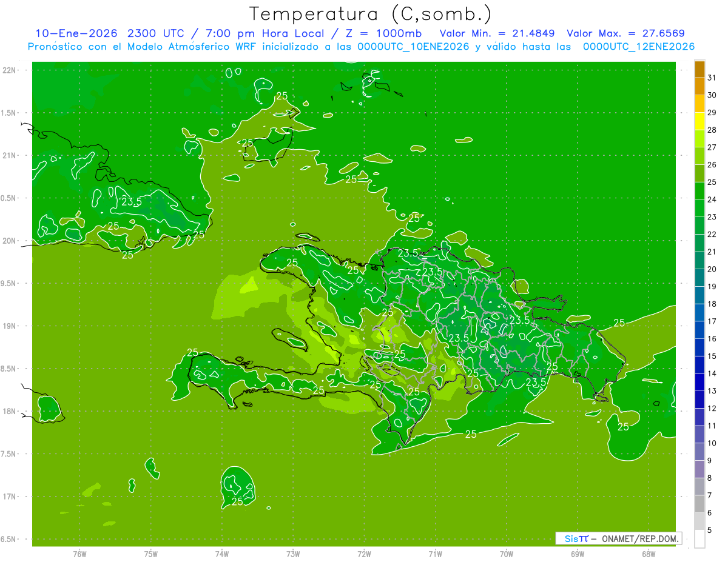This screenshot has width=728, height=562.
Task: Click the "23.5" contour label over eastern Cuba
Action: (131, 202)
